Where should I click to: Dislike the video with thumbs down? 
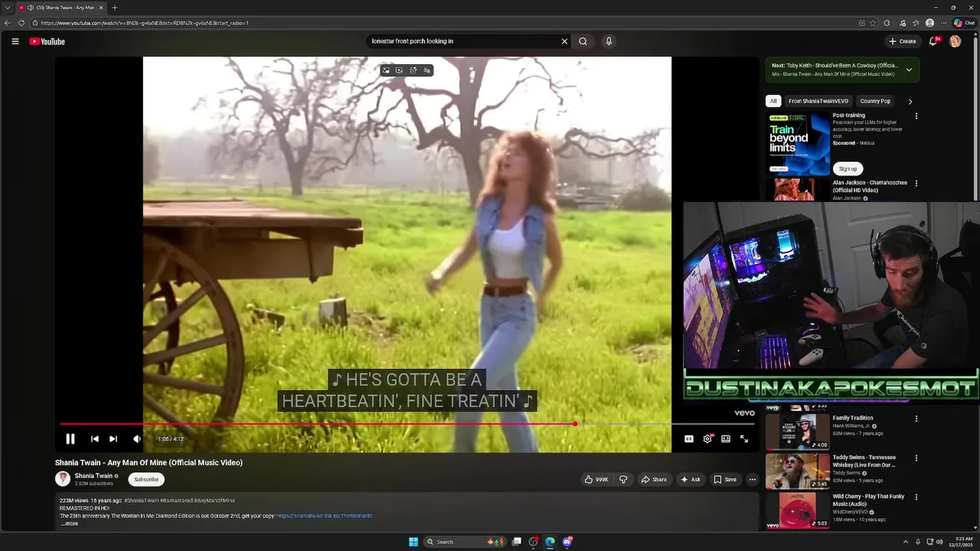(623, 479)
